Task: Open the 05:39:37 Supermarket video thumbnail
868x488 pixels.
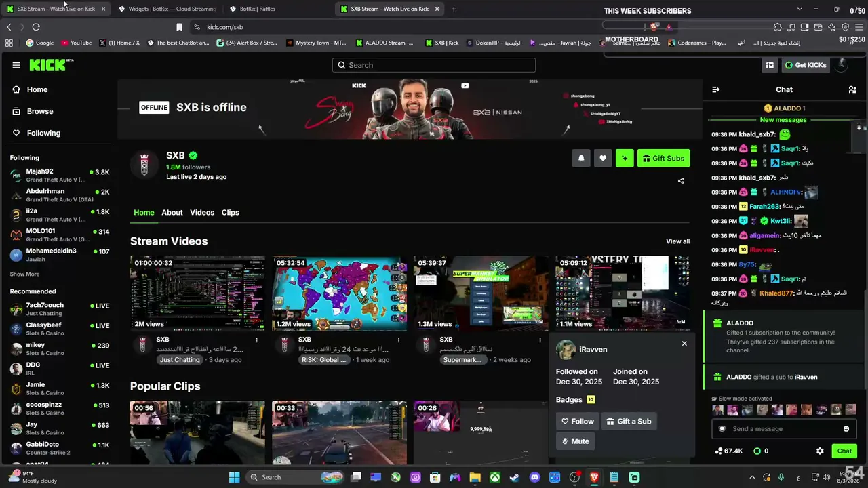Action: point(481,293)
